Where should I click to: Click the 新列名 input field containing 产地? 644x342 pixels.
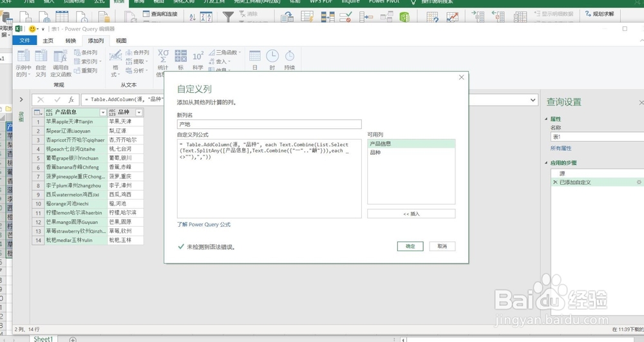269,124
